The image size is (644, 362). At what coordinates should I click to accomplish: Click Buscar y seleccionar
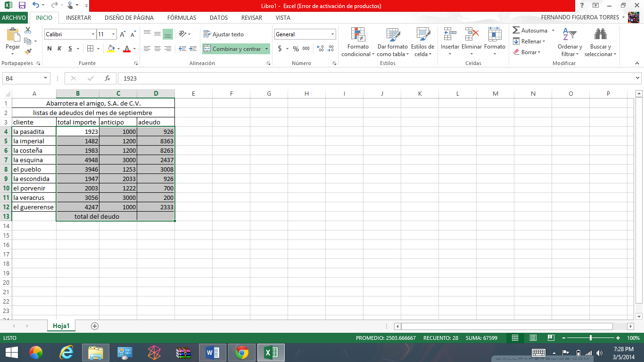point(600,41)
